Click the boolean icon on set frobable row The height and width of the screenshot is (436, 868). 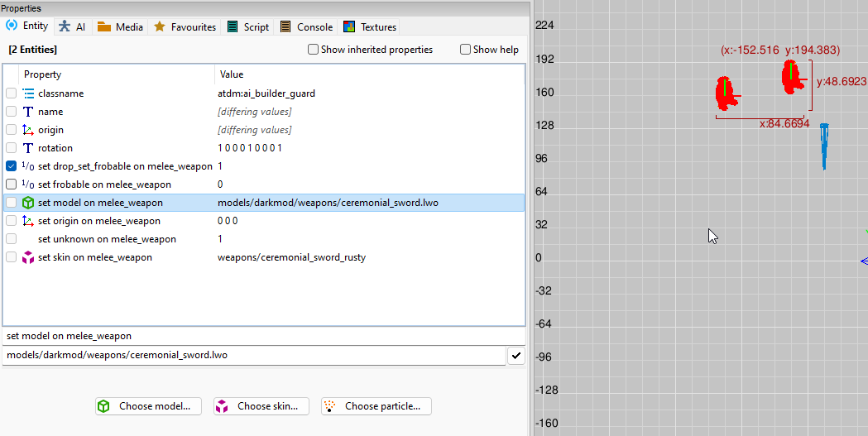[28, 184]
